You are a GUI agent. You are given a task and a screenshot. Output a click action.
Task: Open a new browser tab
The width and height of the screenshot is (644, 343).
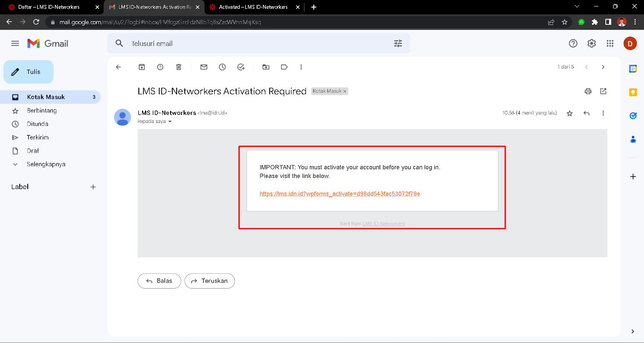pos(314,7)
